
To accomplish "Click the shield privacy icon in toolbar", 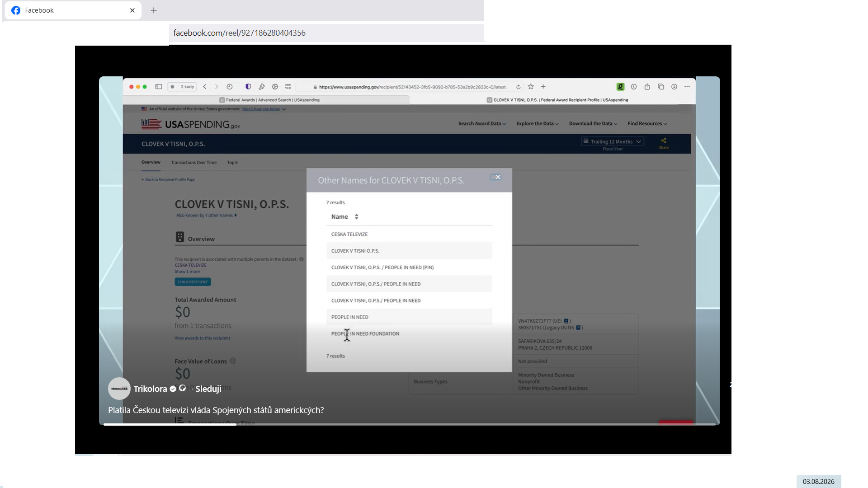I will coord(248,87).
